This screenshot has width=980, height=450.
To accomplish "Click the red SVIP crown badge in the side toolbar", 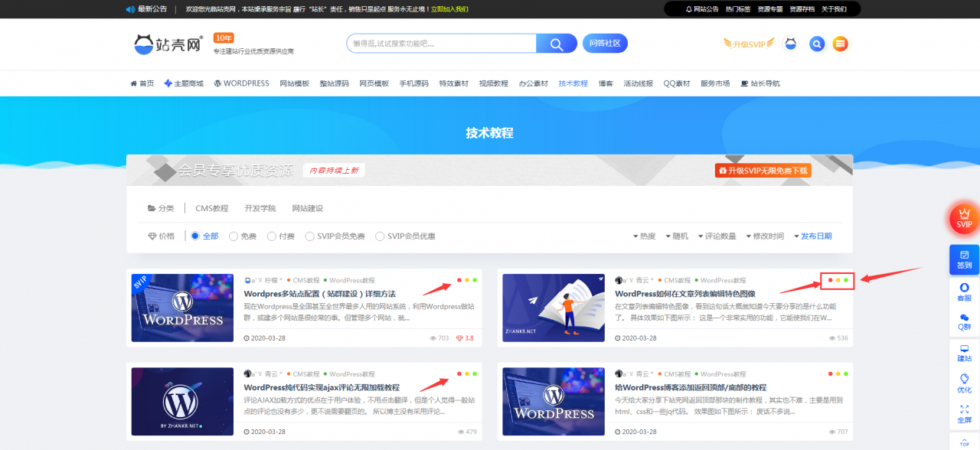I will coord(964,219).
